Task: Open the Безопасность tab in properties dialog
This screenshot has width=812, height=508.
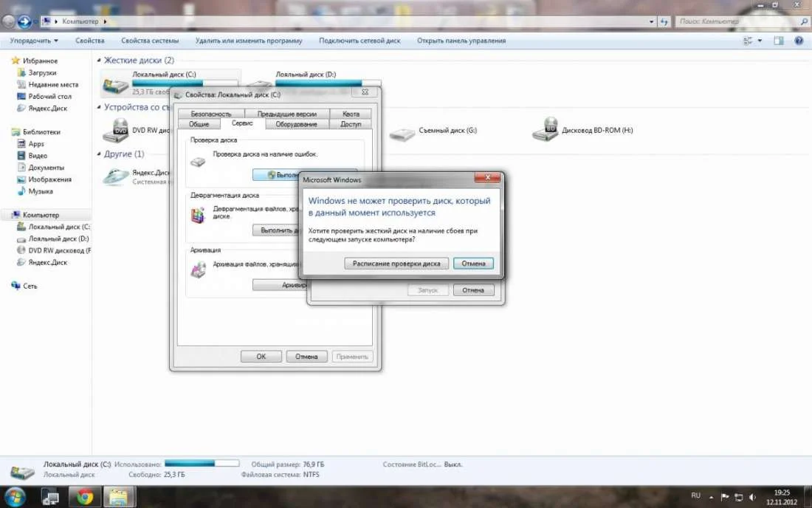Action: (211, 114)
